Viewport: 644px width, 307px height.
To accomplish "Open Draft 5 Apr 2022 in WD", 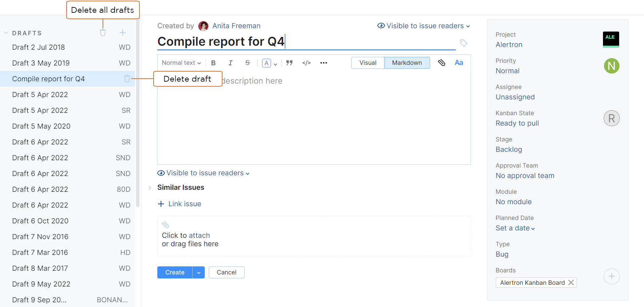I will coord(67,95).
